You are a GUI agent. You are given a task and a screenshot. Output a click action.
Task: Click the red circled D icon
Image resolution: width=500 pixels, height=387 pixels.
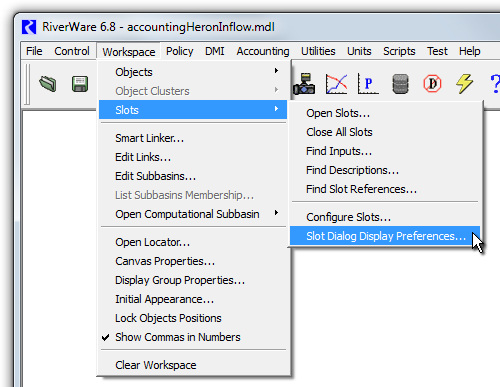pos(432,84)
